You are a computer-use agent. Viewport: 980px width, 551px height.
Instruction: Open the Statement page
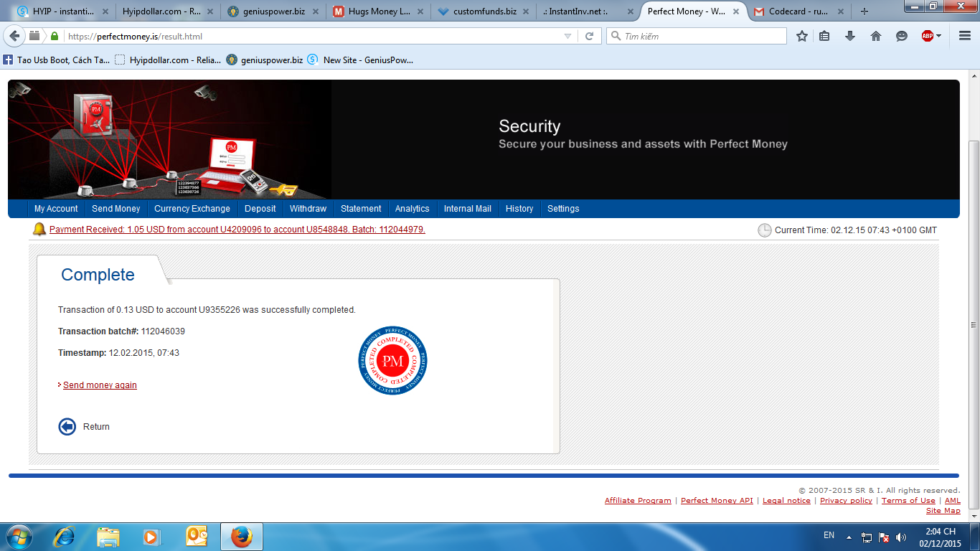coord(361,209)
